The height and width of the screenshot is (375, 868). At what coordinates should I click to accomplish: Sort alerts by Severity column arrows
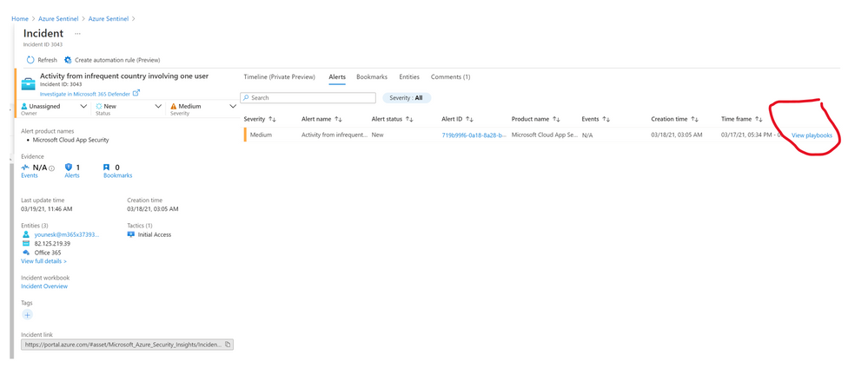point(272,119)
